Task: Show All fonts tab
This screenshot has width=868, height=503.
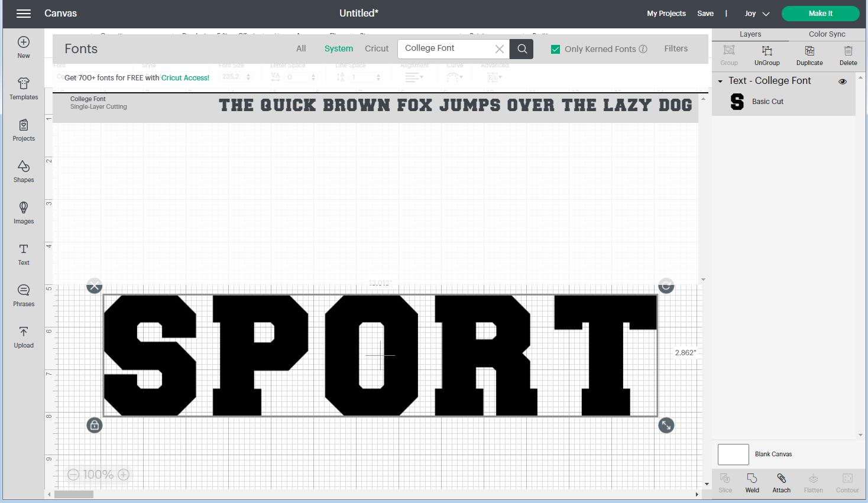Action: tap(301, 48)
